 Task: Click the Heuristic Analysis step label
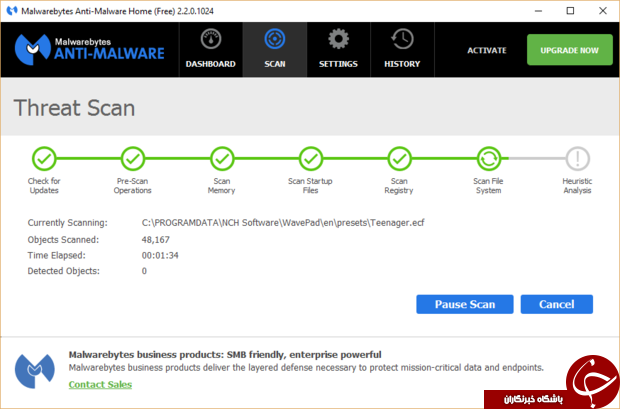pos(577,186)
